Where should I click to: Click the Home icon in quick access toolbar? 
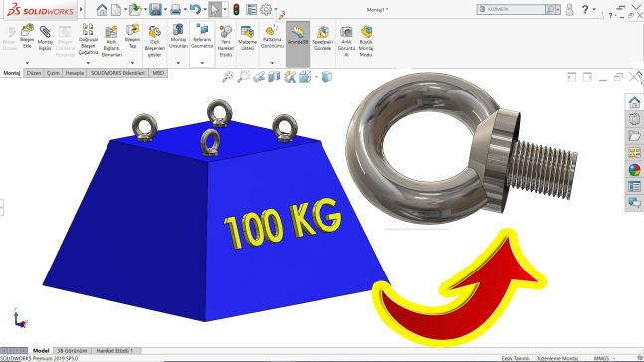click(x=102, y=9)
